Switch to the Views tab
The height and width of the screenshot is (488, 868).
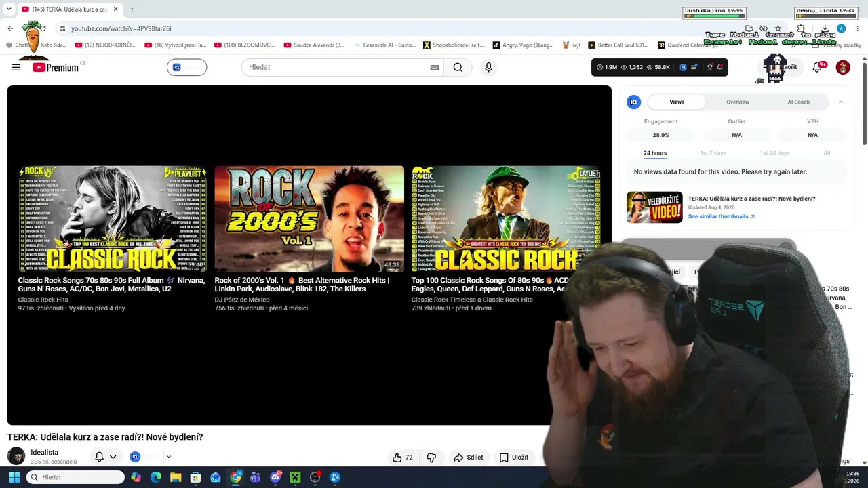tap(677, 102)
